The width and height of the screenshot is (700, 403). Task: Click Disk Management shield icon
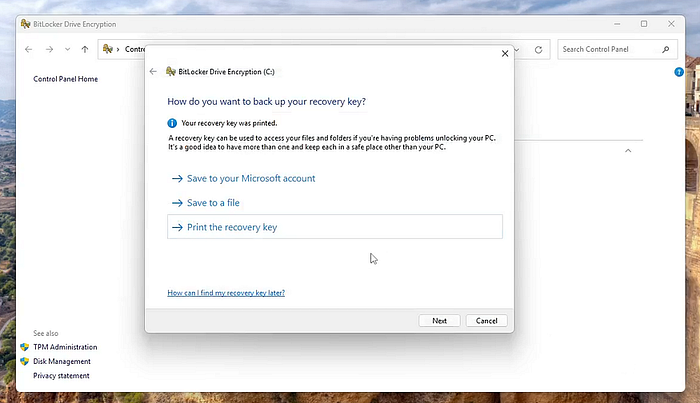click(x=25, y=361)
